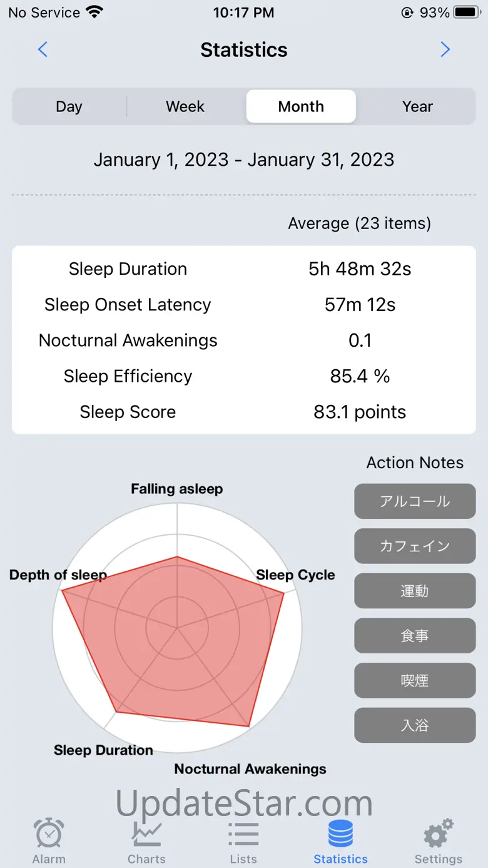Viewport: 488px width, 868px height.
Task: Switch to the Week view
Action: click(x=185, y=106)
